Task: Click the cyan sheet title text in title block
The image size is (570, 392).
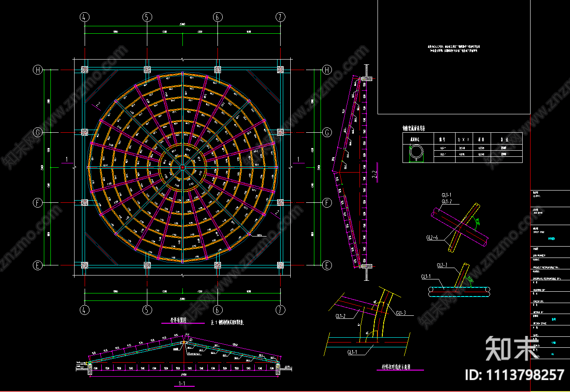Action: click(551, 239)
